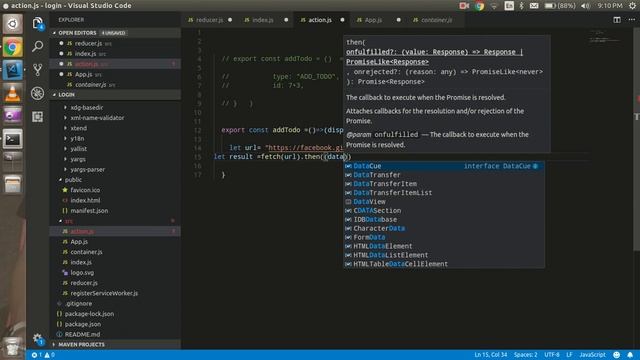Switch to the reducer.js tab
The height and width of the screenshot is (360, 640).
pos(209,20)
